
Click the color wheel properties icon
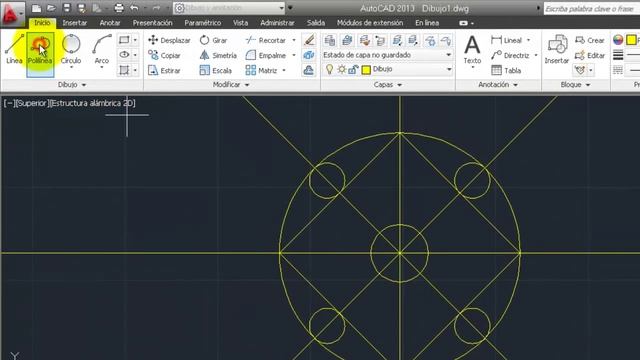coord(618,40)
